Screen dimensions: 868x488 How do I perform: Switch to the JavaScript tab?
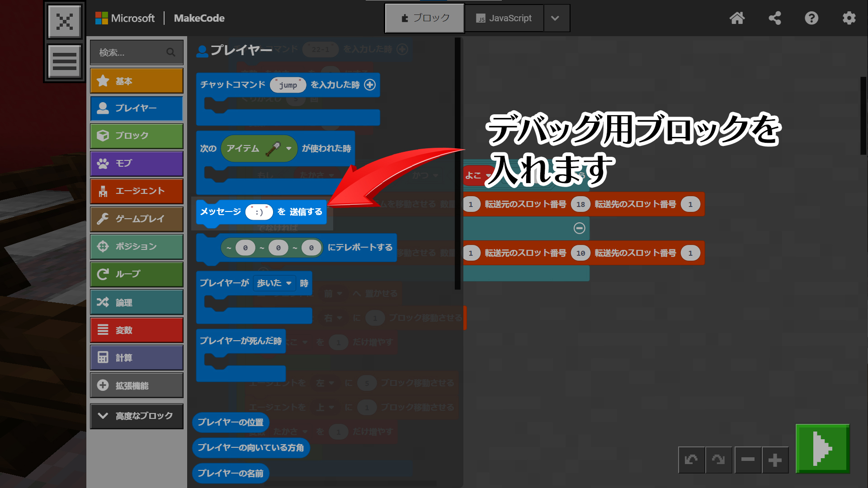(x=504, y=18)
